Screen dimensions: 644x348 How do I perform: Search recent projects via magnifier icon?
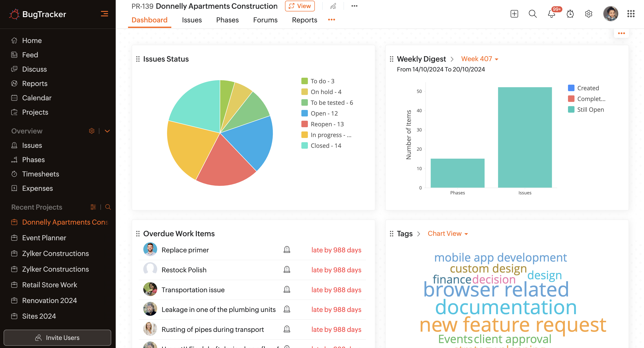coord(108,207)
